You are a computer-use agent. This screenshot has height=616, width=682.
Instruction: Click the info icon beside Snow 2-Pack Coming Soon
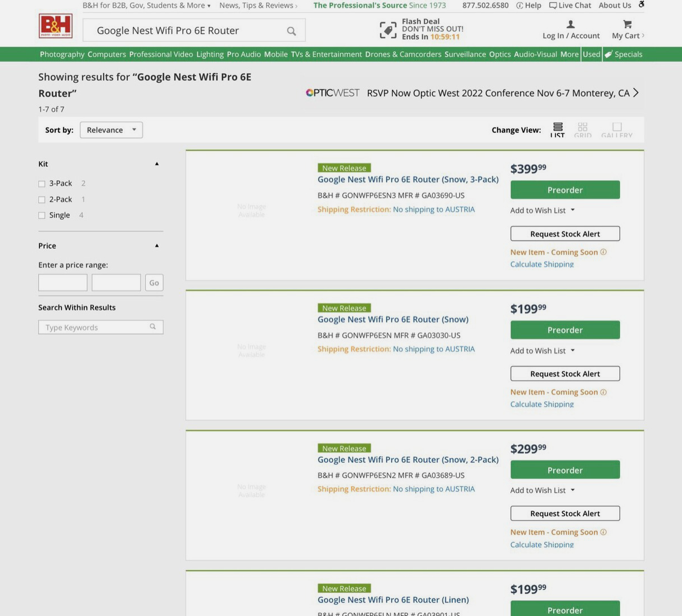pyautogui.click(x=603, y=532)
